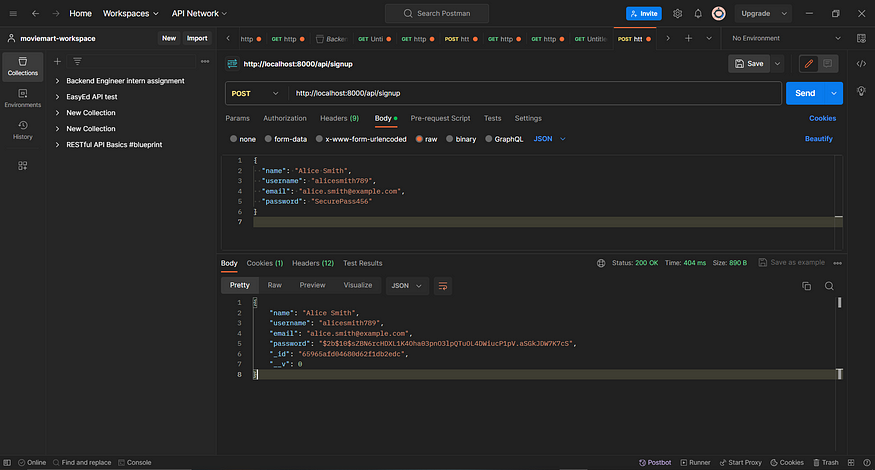
Task: Click the Import button
Action: (x=197, y=39)
